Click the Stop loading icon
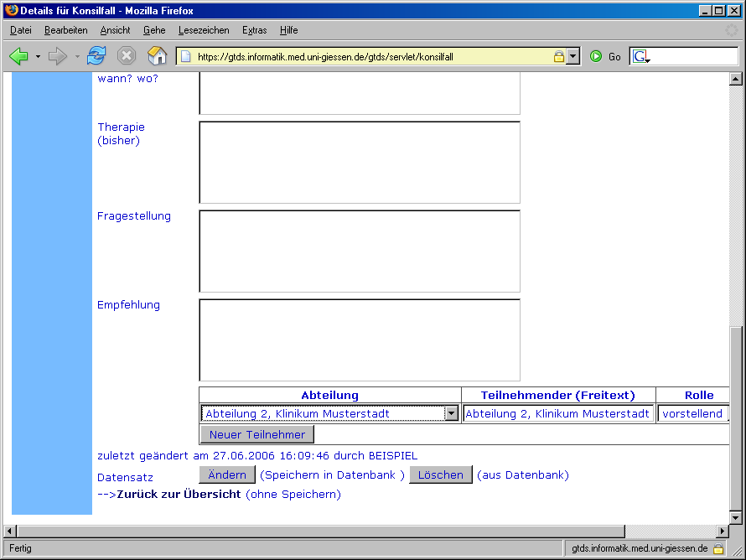746x560 pixels. (126, 56)
